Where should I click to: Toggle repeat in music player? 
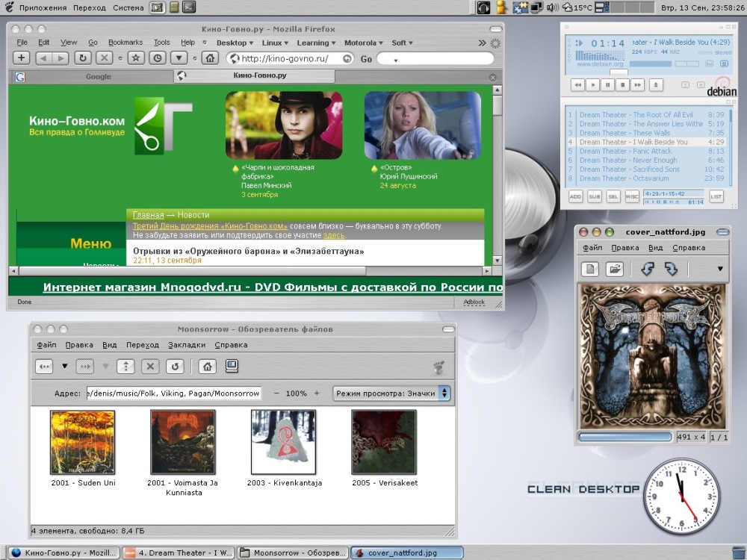(x=701, y=85)
